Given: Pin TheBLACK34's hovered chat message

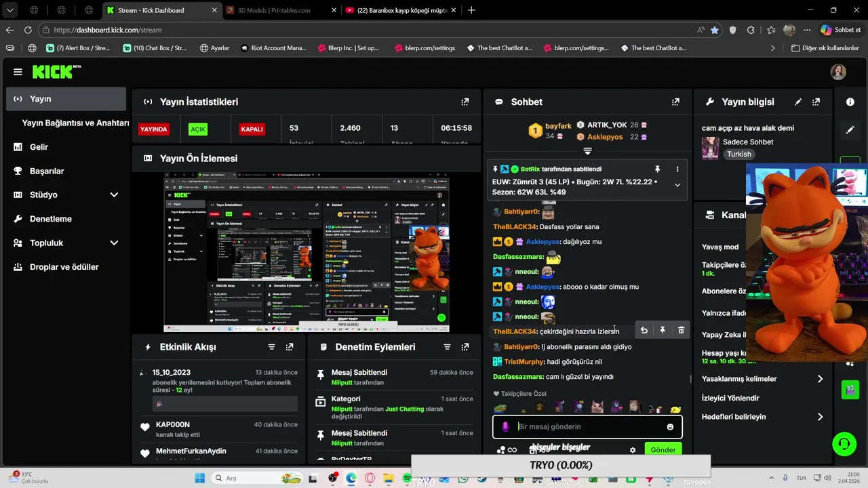Looking at the screenshot, I should [x=663, y=330].
